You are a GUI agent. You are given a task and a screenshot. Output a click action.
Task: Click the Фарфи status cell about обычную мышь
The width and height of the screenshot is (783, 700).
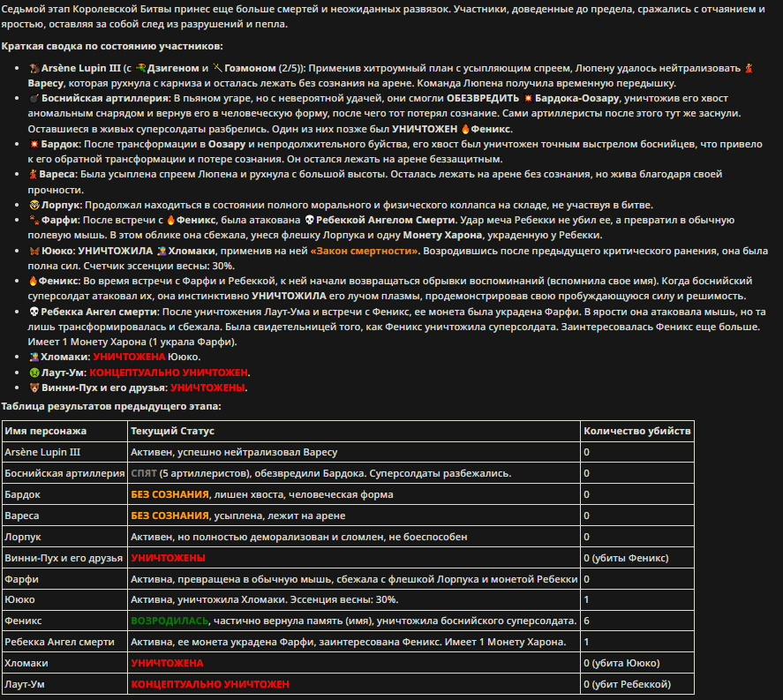[354, 579]
